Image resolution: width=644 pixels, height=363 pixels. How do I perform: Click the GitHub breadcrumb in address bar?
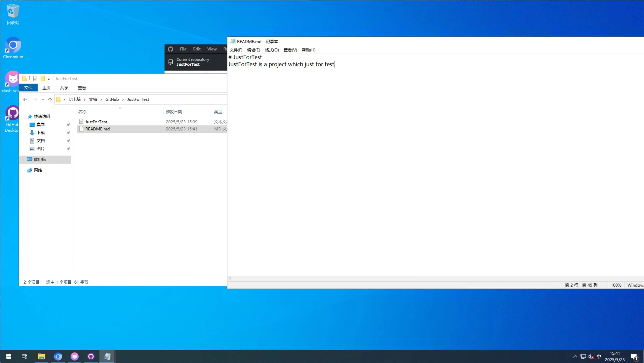coord(112,99)
